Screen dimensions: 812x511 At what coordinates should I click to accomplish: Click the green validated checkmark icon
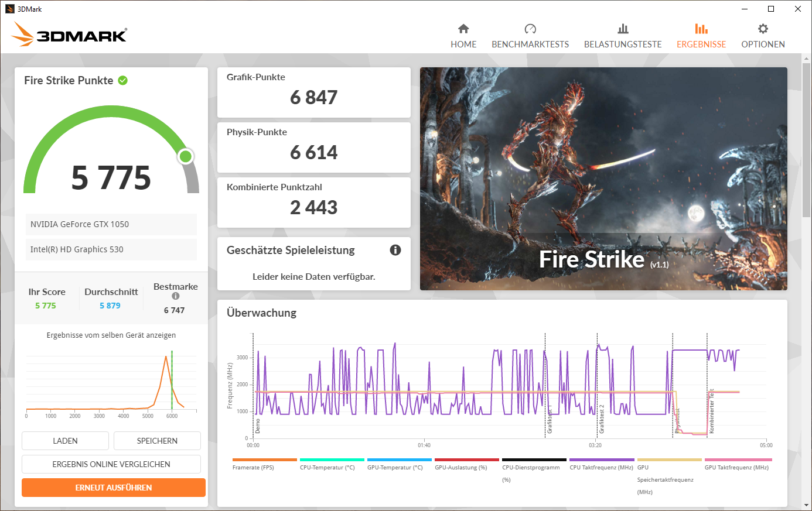point(123,80)
